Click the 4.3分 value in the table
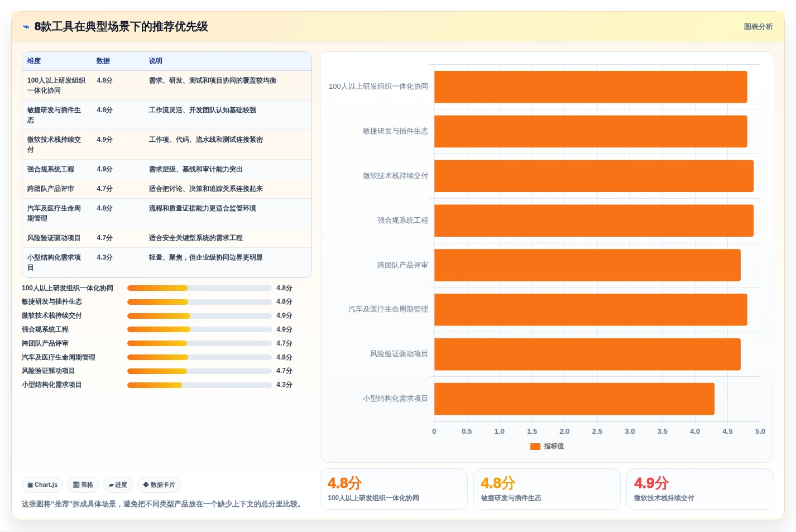 click(x=104, y=257)
